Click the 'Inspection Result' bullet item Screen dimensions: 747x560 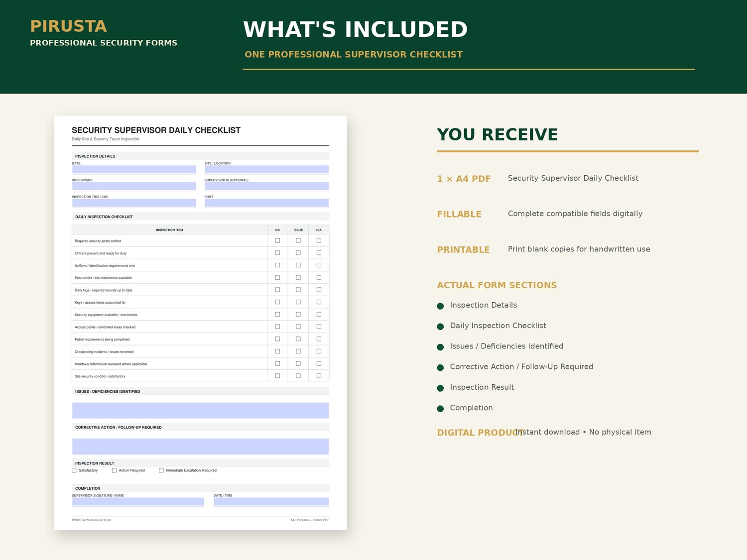click(482, 387)
